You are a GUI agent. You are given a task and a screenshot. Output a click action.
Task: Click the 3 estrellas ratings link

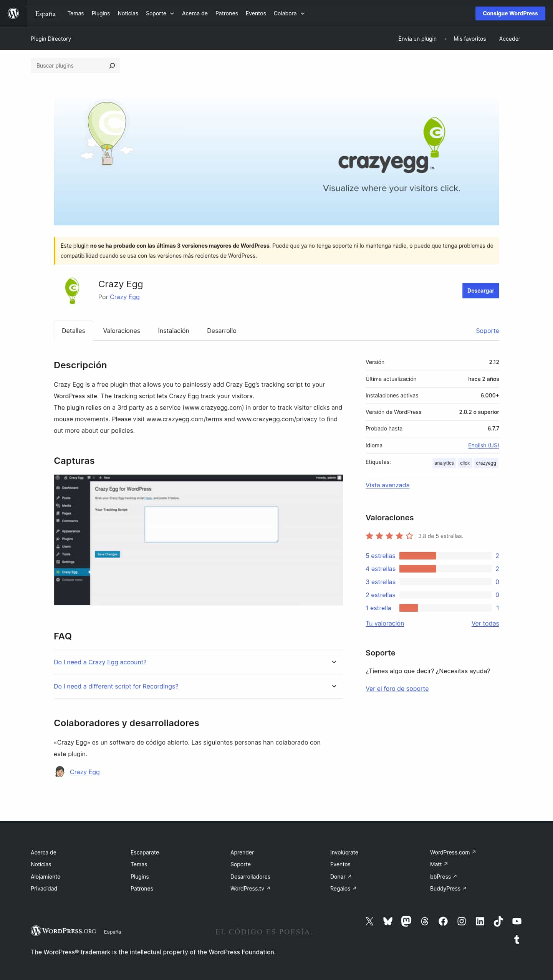coord(381,582)
